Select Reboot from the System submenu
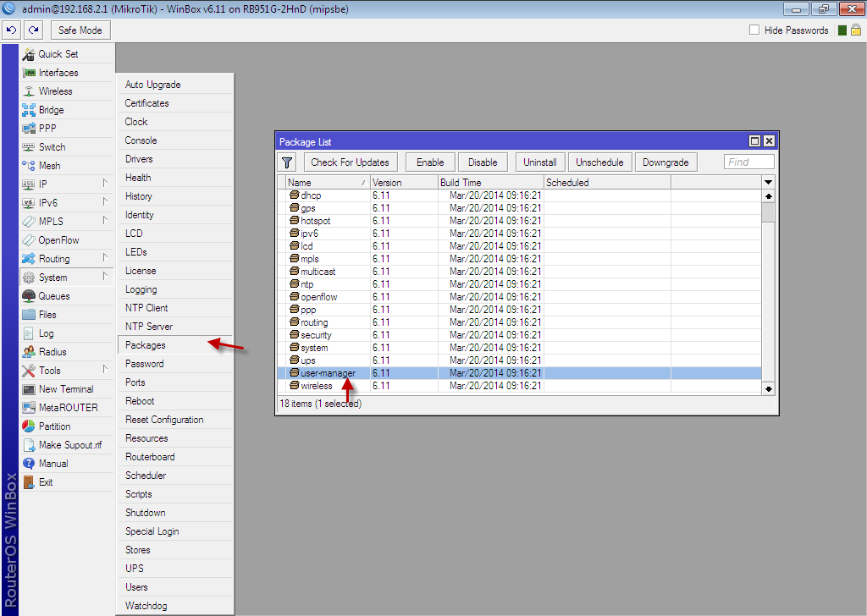This screenshot has width=867, height=616. [x=175, y=401]
